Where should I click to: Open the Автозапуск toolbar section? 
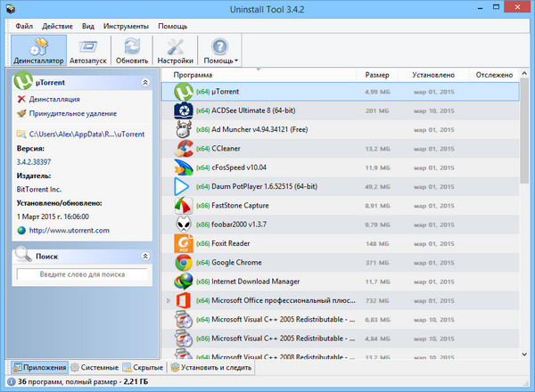click(88, 51)
